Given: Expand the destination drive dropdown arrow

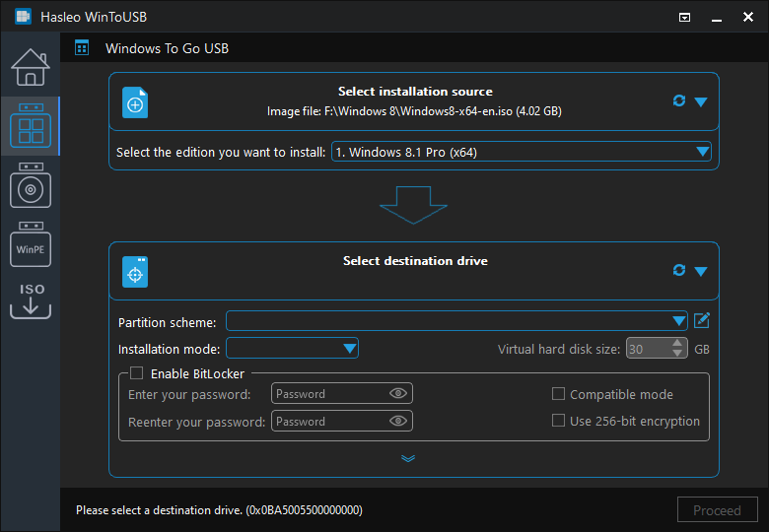Looking at the screenshot, I should [x=701, y=271].
